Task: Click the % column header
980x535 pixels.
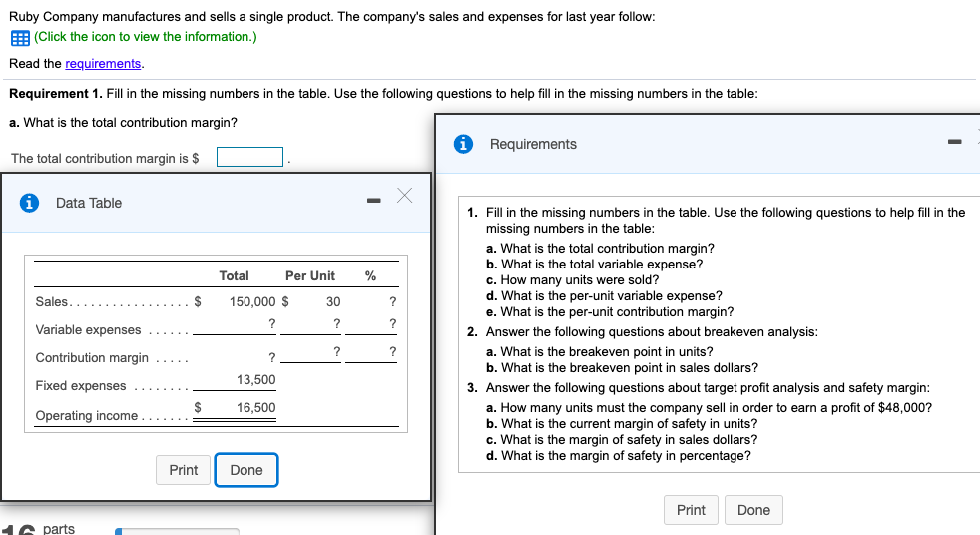Action: 370,275
